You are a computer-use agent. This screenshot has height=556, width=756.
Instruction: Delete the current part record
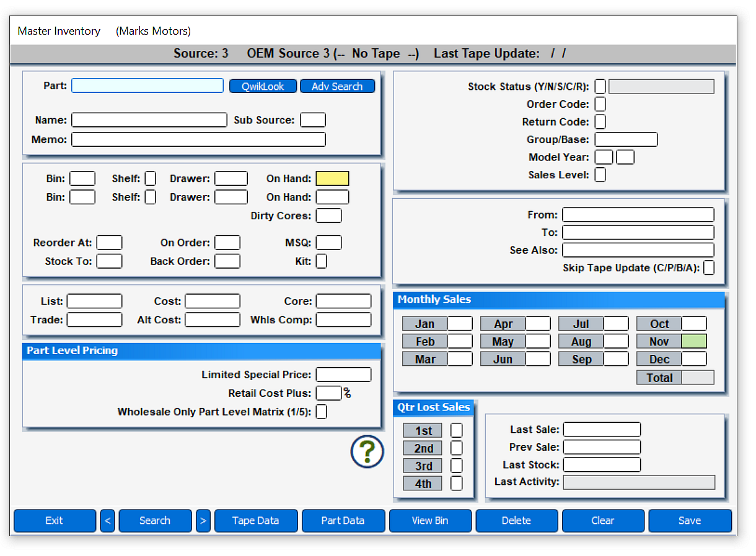coord(516,521)
